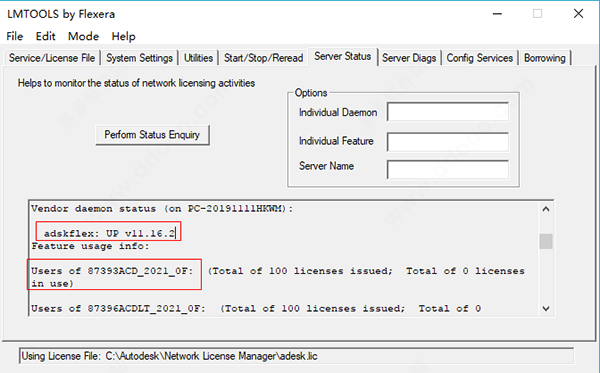Image resolution: width=600 pixels, height=373 pixels.
Task: Switch to Service/License File tab
Action: coord(52,58)
